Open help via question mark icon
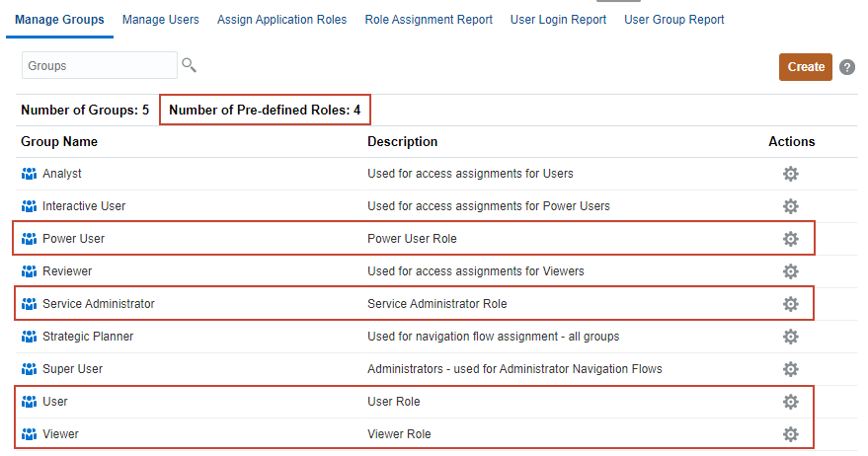Screen dimensions: 868x456 tap(847, 67)
